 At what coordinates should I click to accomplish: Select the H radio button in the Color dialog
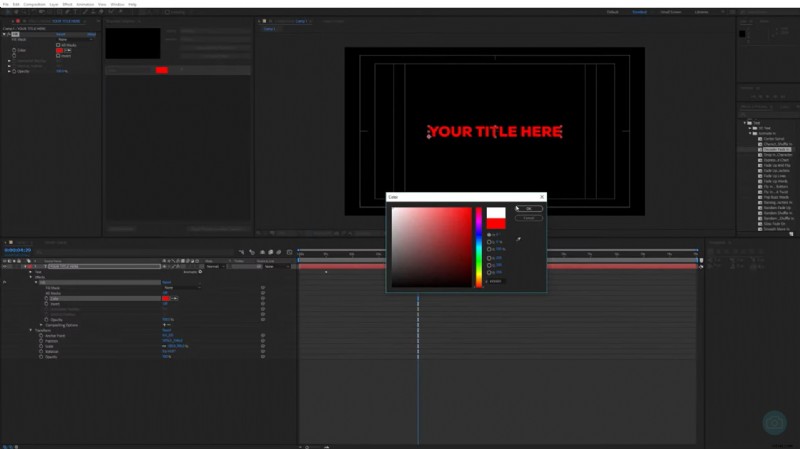click(489, 235)
